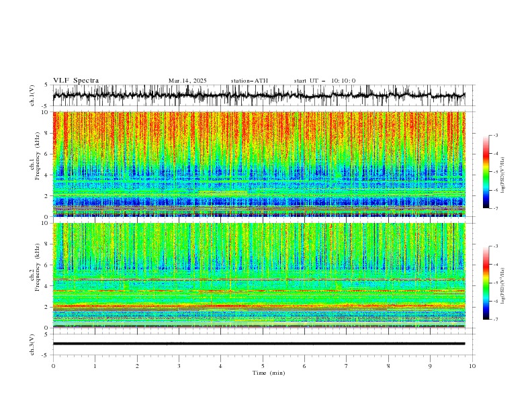Viewport: 532px width, 411px height.
Task: Click the '5' tick on the time axis
Action: tap(263, 366)
